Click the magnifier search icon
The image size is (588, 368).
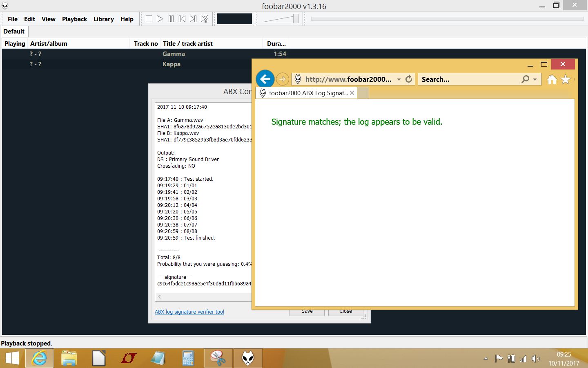526,79
